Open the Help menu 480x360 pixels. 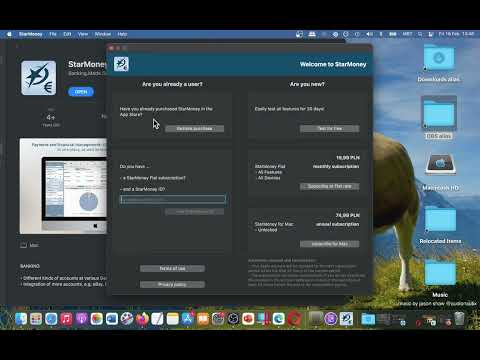[122, 34]
